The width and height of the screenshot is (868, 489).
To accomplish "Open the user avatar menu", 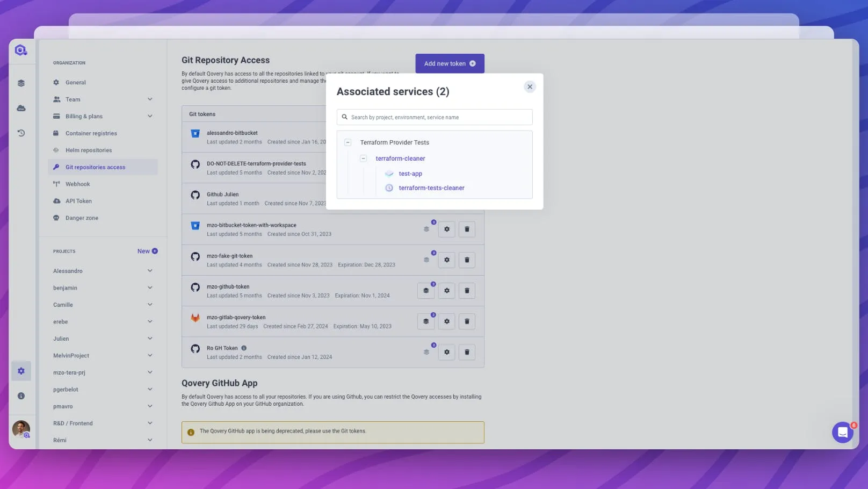I will click(21, 429).
